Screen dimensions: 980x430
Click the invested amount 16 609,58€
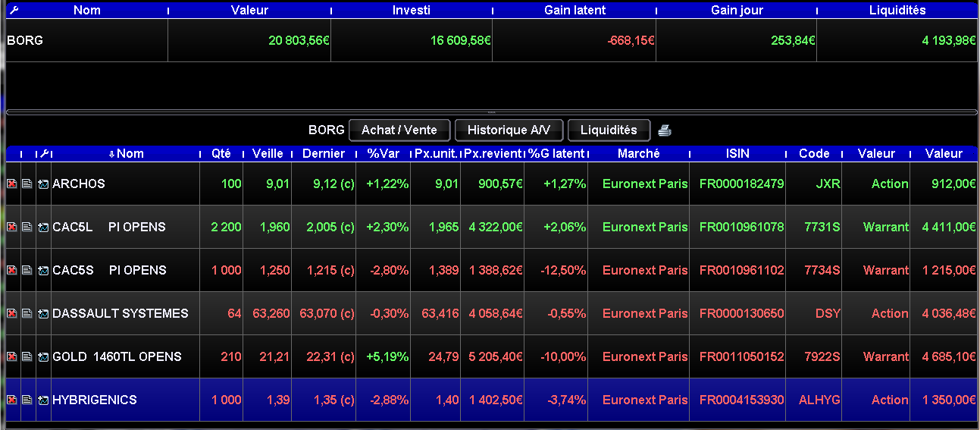(x=461, y=41)
